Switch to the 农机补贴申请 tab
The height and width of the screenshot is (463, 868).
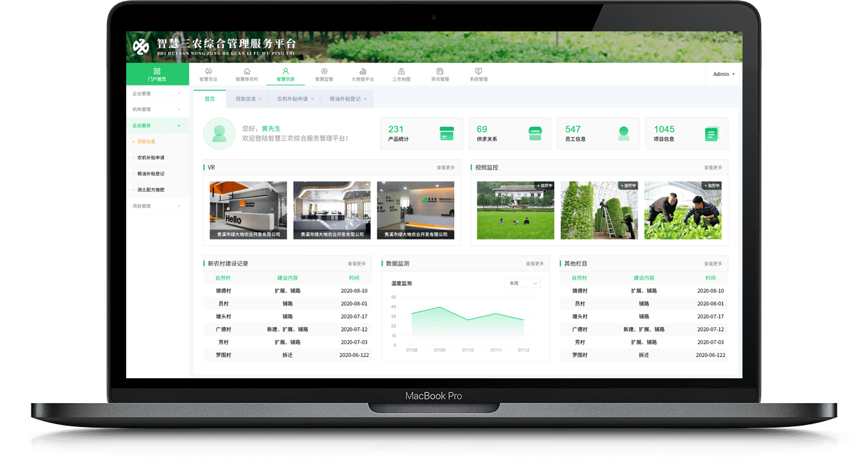tap(292, 99)
